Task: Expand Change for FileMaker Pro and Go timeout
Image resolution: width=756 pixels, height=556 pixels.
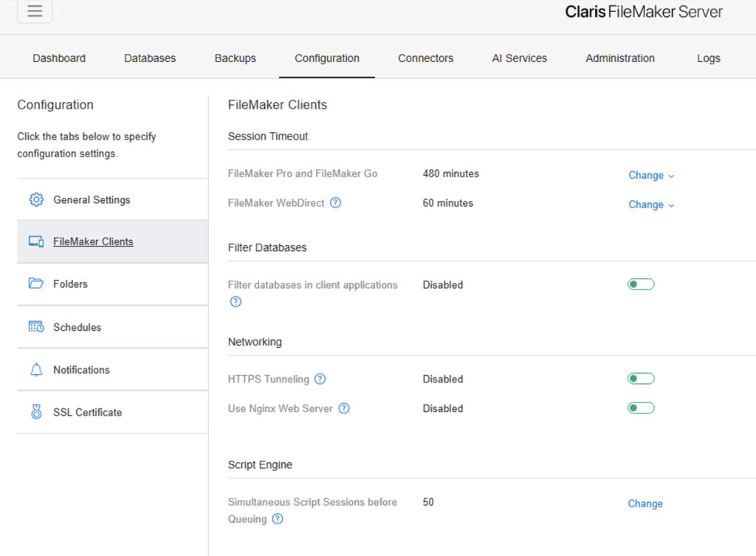Action: pos(651,175)
